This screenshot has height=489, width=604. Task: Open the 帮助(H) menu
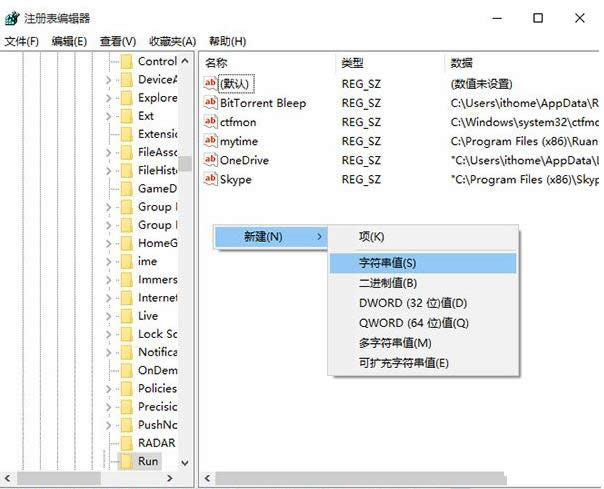(228, 41)
